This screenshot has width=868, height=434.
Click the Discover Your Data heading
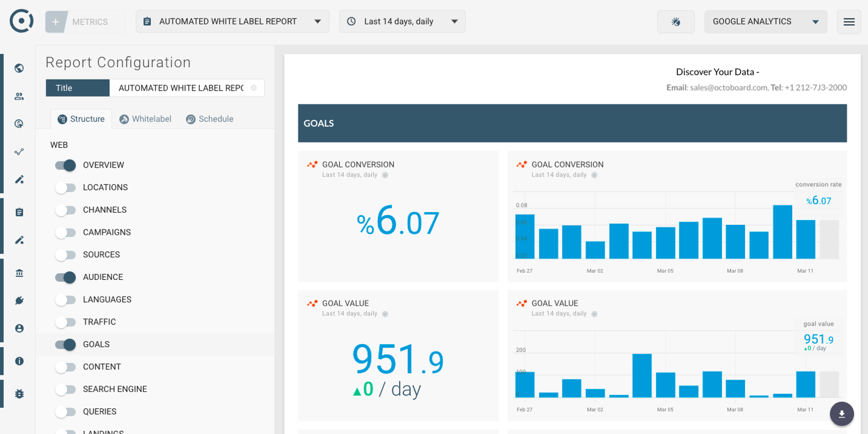point(718,72)
